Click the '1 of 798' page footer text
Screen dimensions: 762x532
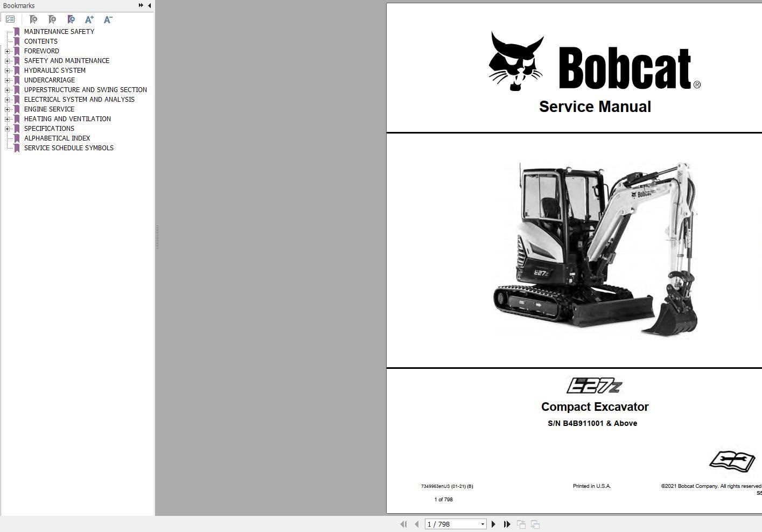444,500
